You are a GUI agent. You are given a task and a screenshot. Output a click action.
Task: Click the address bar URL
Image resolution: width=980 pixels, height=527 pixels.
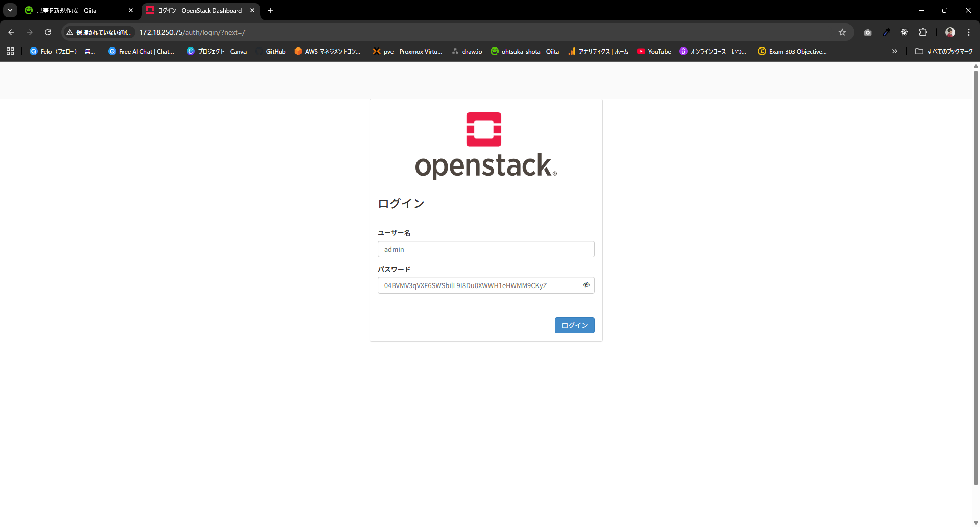pyautogui.click(x=192, y=32)
